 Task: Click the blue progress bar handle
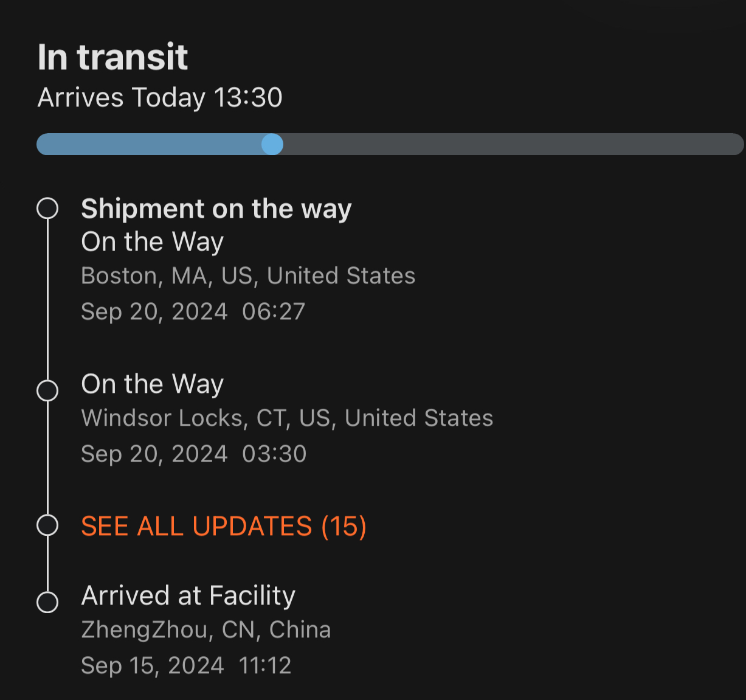pyautogui.click(x=272, y=144)
